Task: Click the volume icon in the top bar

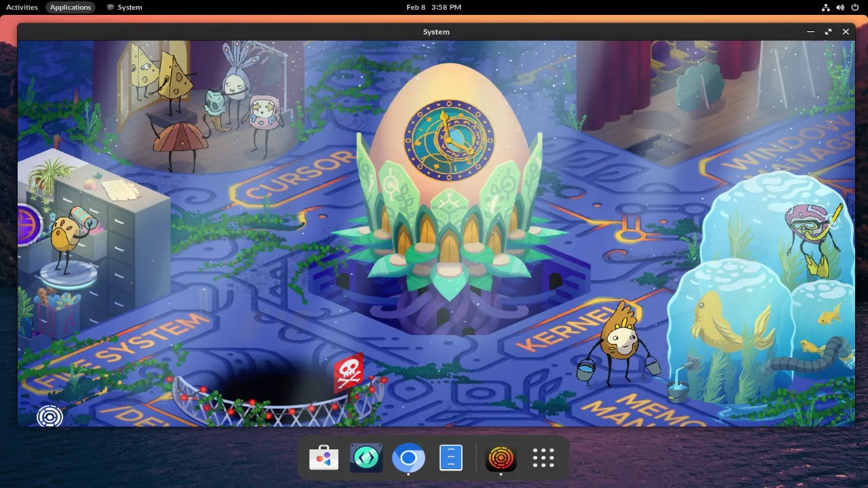Action: coord(840,7)
